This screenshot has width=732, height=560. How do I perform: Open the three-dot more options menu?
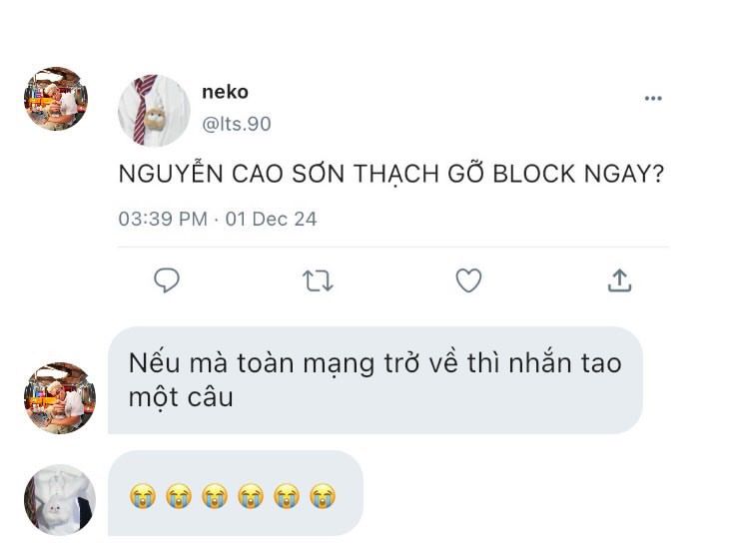click(x=653, y=98)
